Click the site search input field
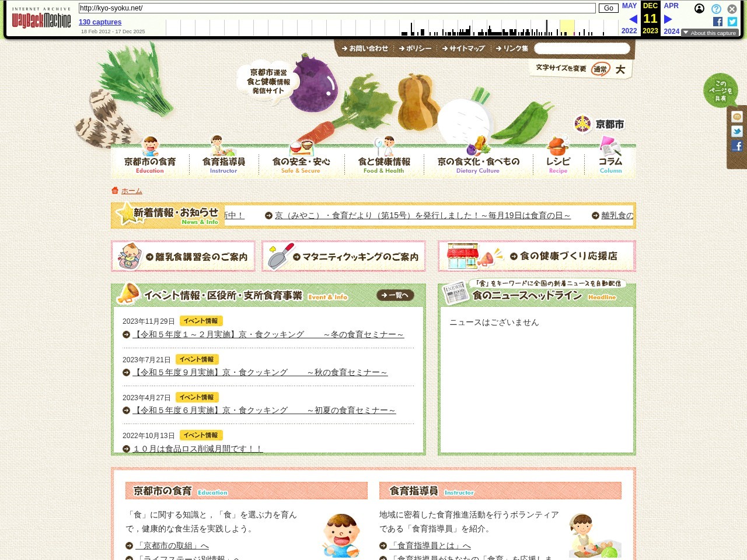Screen dimensions: 747x560 [x=582, y=48]
